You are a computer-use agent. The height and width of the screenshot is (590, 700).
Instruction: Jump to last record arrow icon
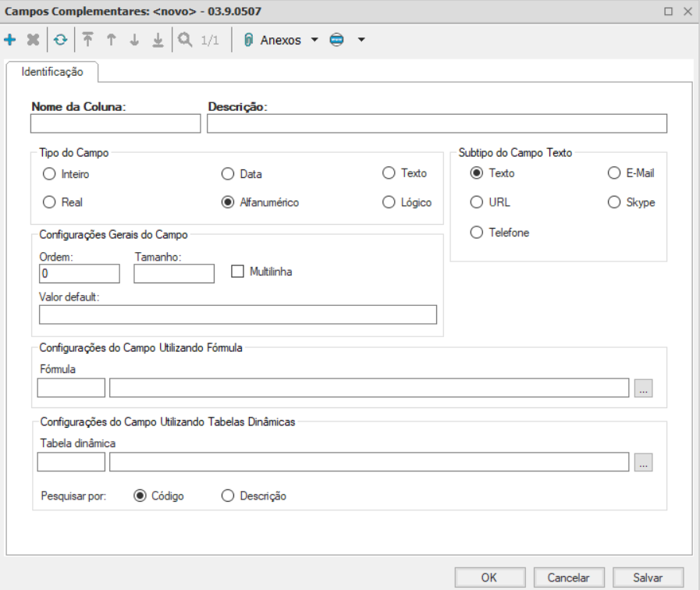157,40
